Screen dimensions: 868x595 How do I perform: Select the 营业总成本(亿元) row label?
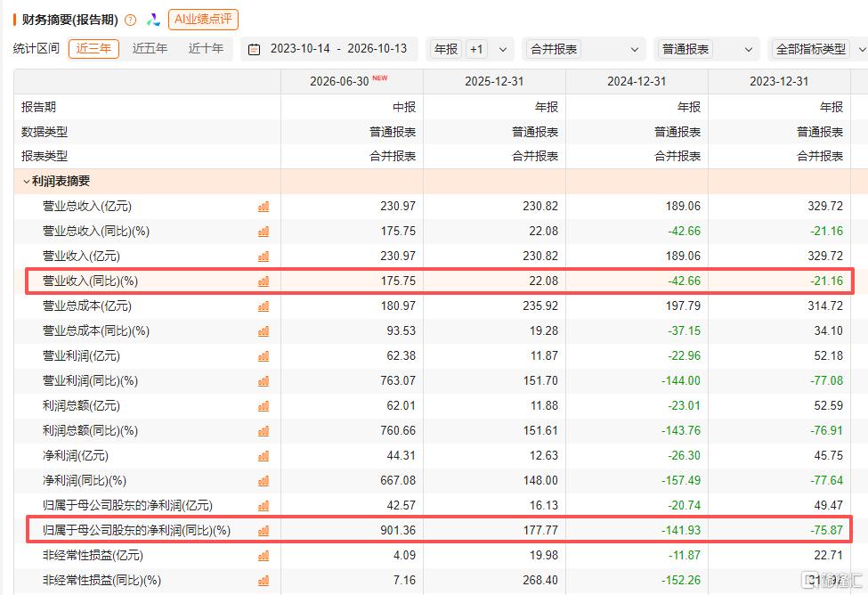[x=87, y=306]
